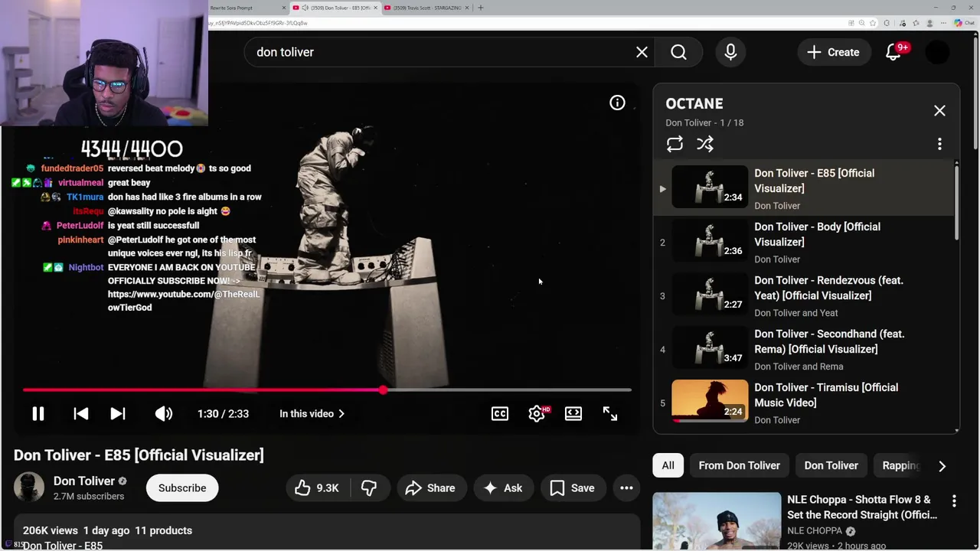Expand the In this video chapters

312,413
